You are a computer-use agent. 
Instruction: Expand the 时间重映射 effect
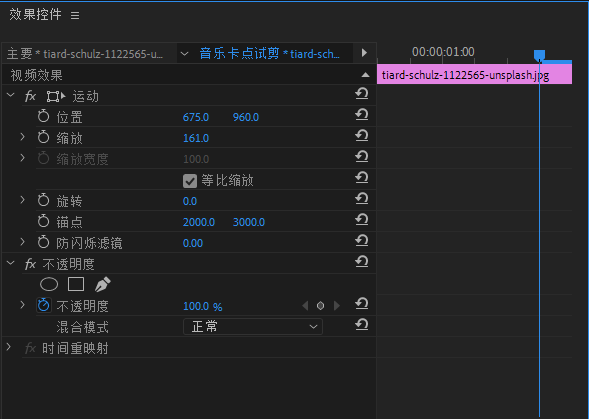9,347
